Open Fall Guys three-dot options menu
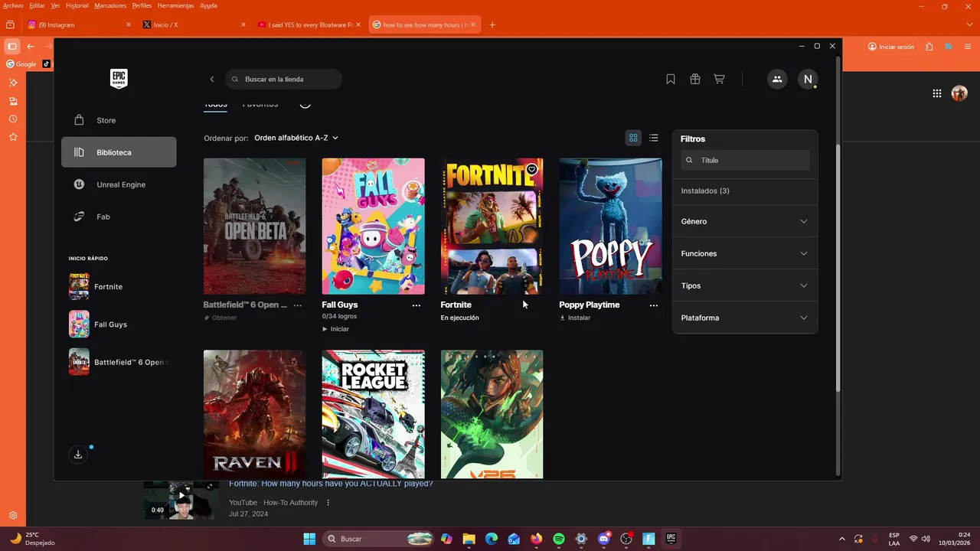This screenshot has height=551, width=980. coord(416,305)
